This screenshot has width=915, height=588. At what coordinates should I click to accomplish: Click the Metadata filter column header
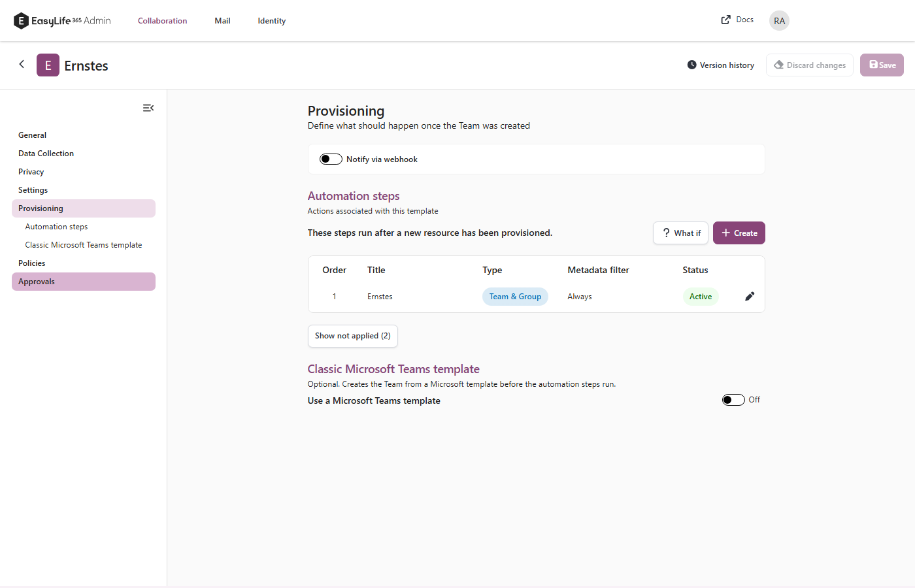(x=599, y=270)
